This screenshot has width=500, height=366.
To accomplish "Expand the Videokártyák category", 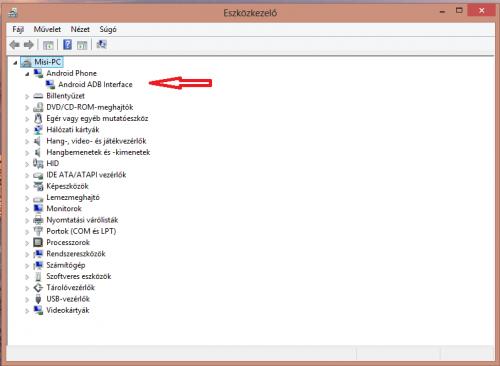I will point(27,311).
